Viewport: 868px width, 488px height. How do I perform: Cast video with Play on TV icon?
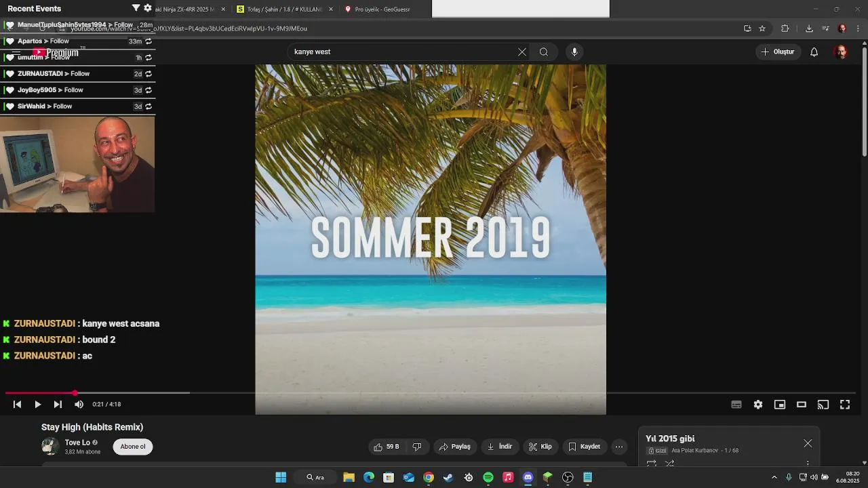[823, 405]
